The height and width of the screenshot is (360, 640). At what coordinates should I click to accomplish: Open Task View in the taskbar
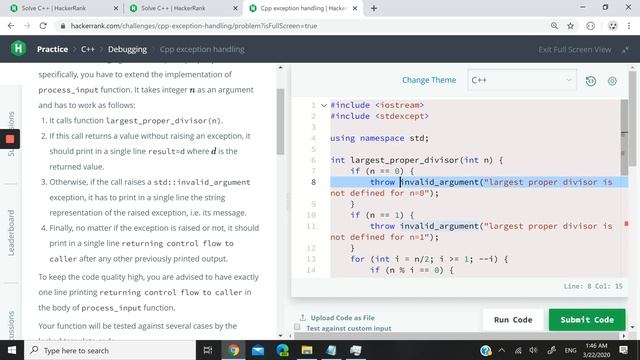208,350
